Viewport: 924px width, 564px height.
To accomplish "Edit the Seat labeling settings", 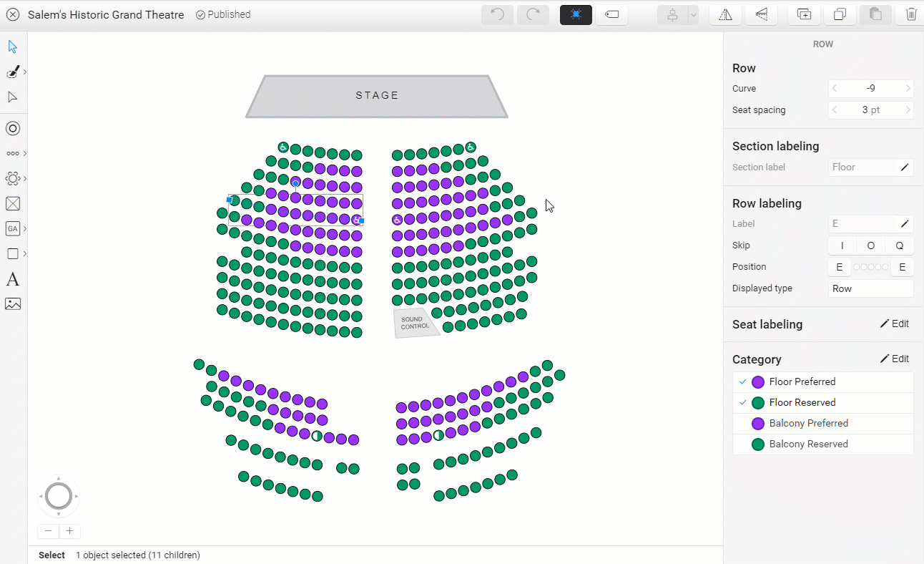I will point(894,324).
